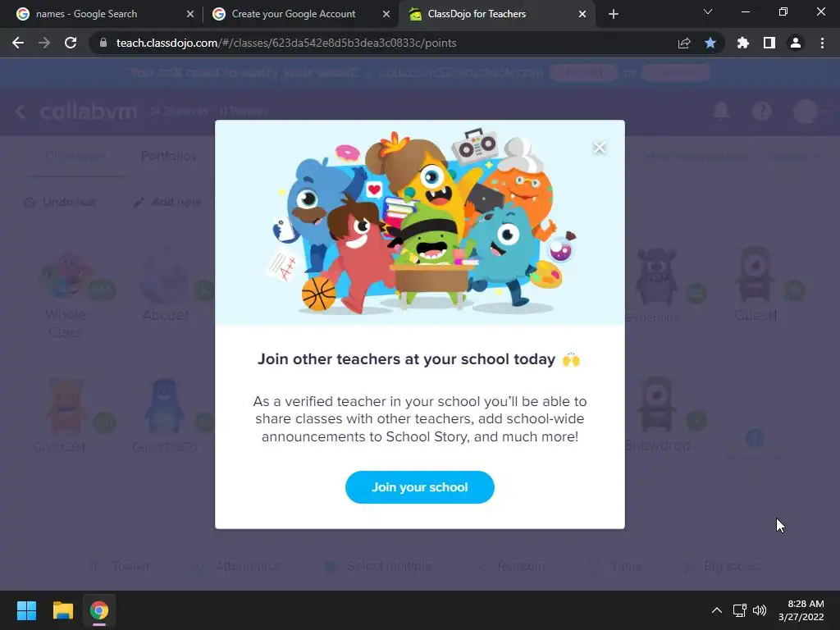Share this page icon

[684, 43]
